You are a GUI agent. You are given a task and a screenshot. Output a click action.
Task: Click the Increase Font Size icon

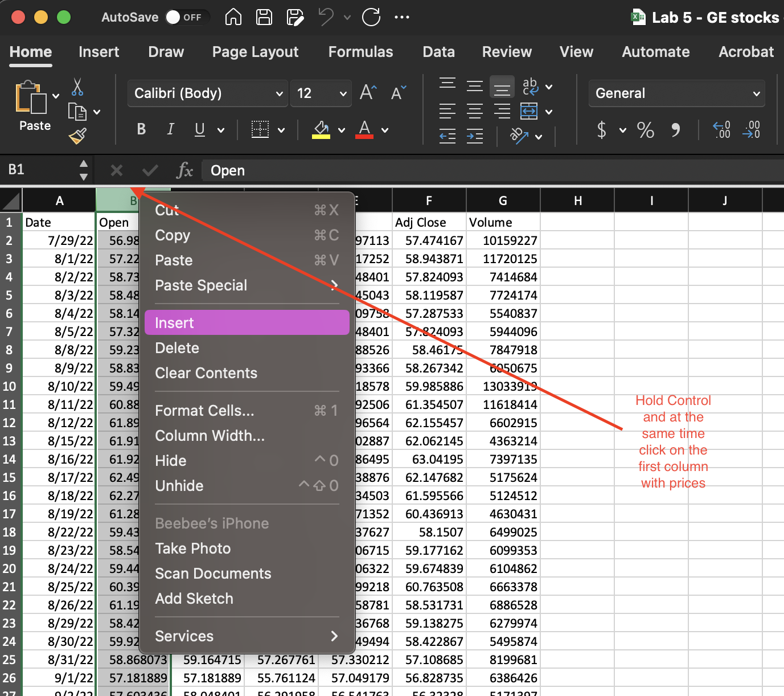click(368, 92)
